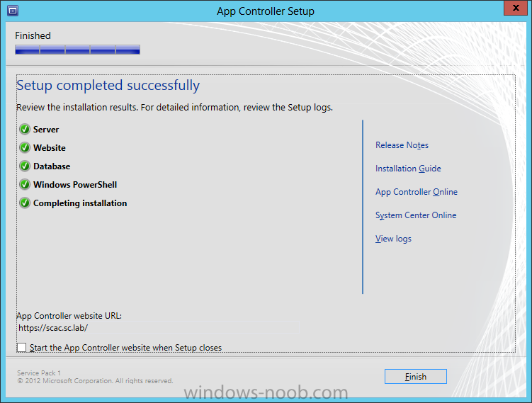Open the Installation Guide link
The width and height of the screenshot is (532, 403).
coord(408,169)
